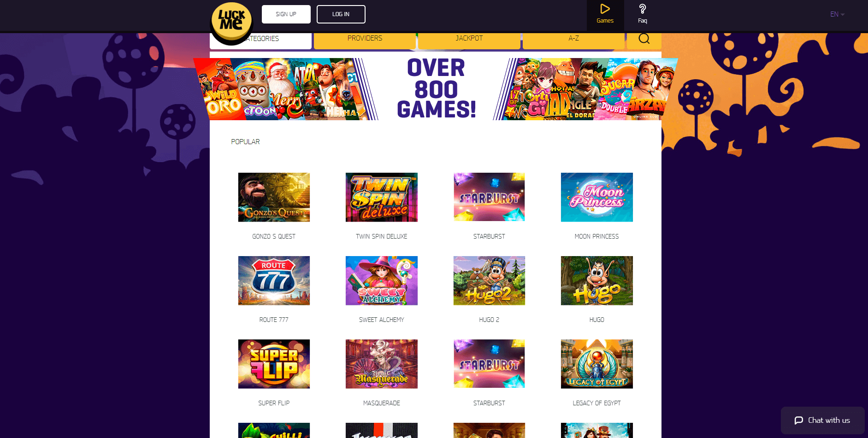
Task: Expand the EN language dropdown
Action: pos(837,14)
